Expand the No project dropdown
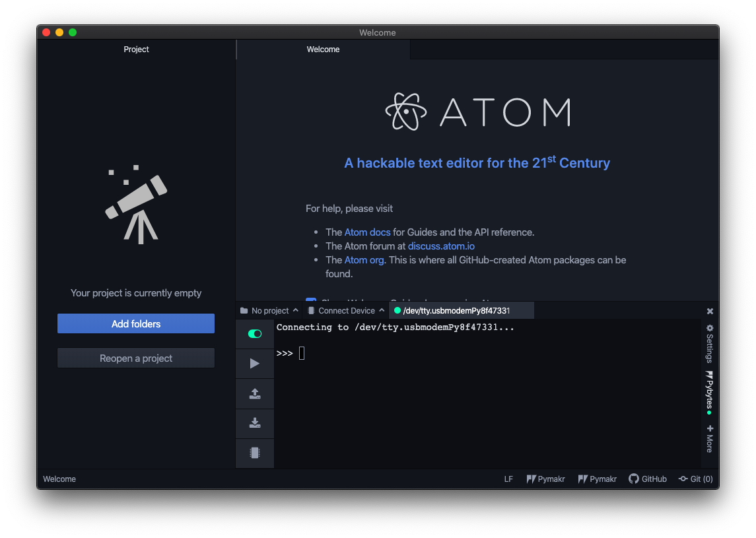The height and width of the screenshot is (538, 756). (x=269, y=310)
